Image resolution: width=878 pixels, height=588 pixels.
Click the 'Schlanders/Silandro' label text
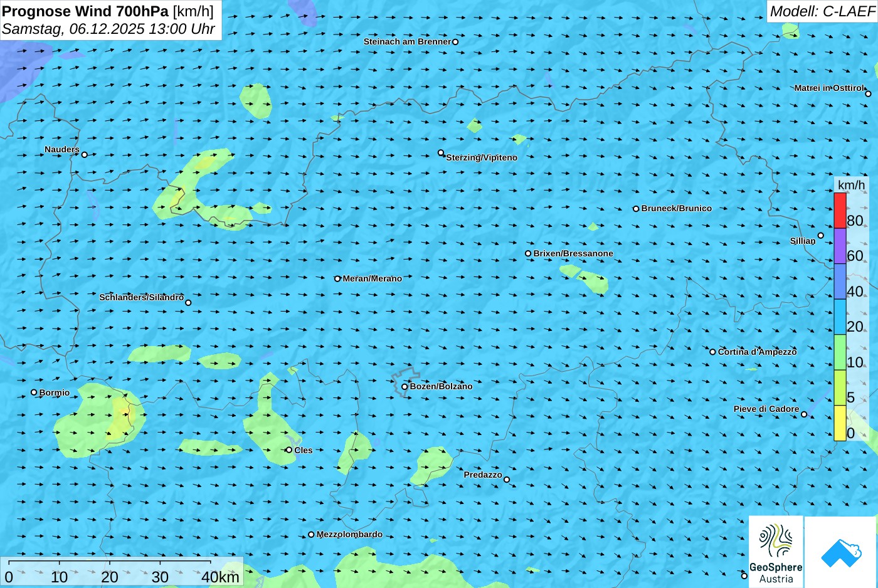point(142,297)
